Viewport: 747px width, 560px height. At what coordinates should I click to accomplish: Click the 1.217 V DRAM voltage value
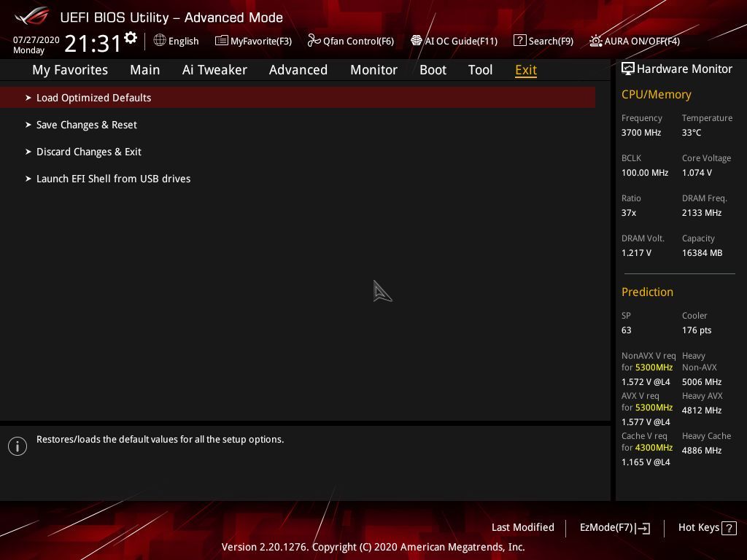(636, 253)
